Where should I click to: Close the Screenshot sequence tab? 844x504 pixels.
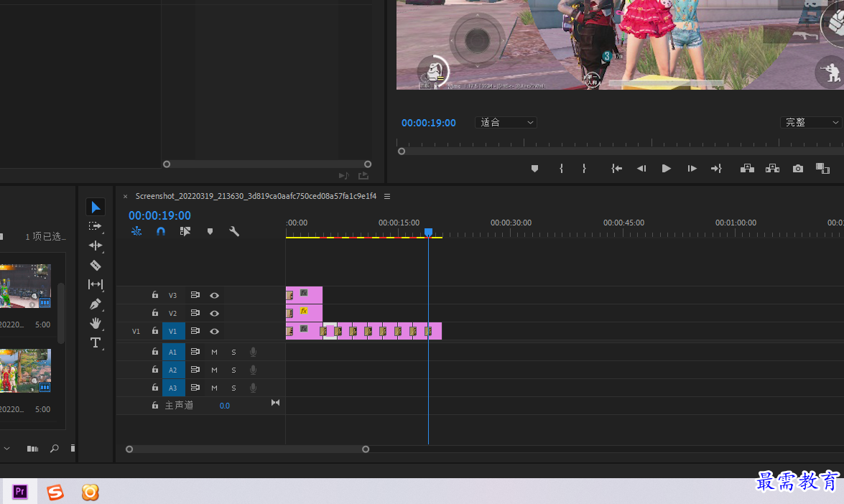[x=126, y=196]
